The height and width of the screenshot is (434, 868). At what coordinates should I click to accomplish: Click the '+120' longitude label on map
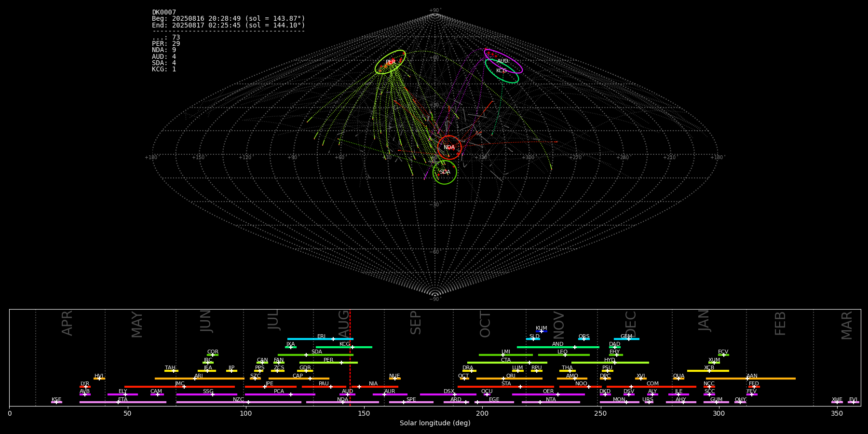(x=245, y=158)
